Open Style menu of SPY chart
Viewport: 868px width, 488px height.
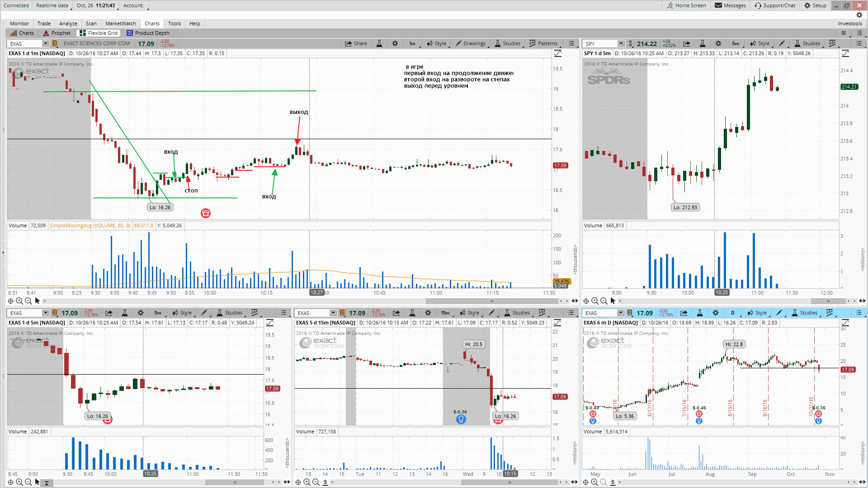click(x=759, y=43)
